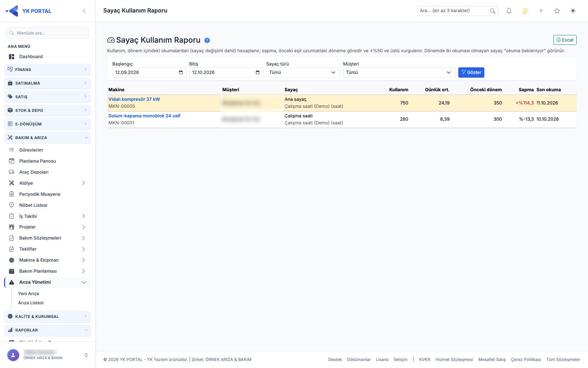Click the Menüde ara search field
588x368 pixels.
coord(48,33)
